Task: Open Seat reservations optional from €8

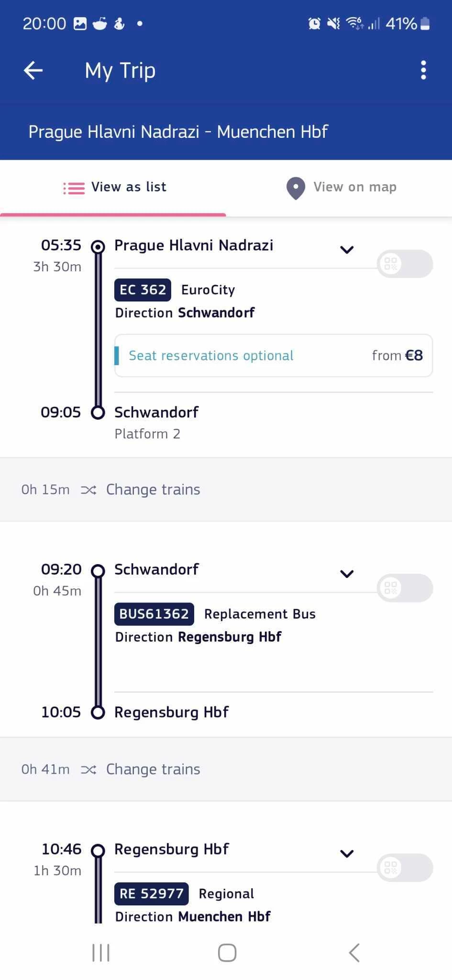Action: coord(273,356)
